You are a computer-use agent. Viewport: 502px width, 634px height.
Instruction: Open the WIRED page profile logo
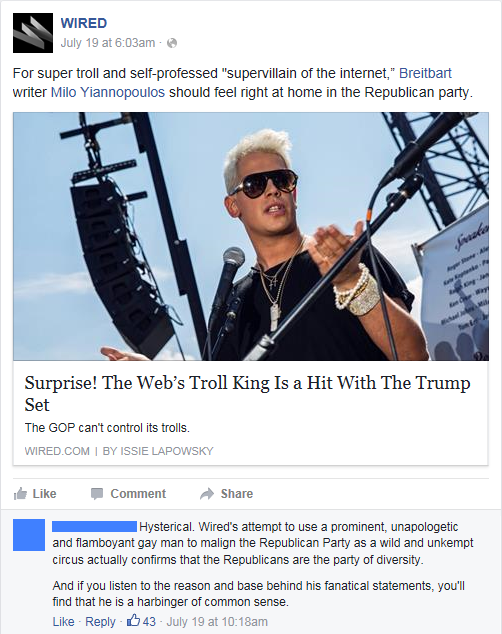(x=33, y=33)
